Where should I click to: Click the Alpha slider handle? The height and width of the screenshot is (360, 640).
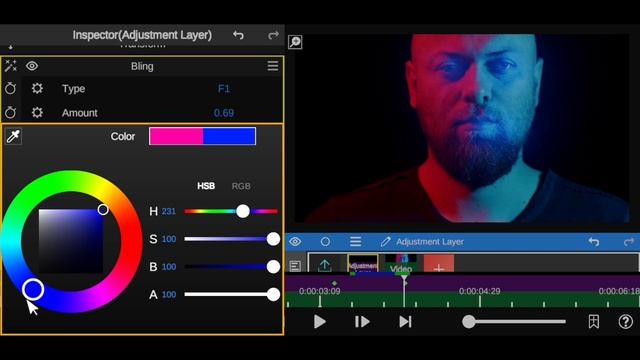tap(273, 294)
